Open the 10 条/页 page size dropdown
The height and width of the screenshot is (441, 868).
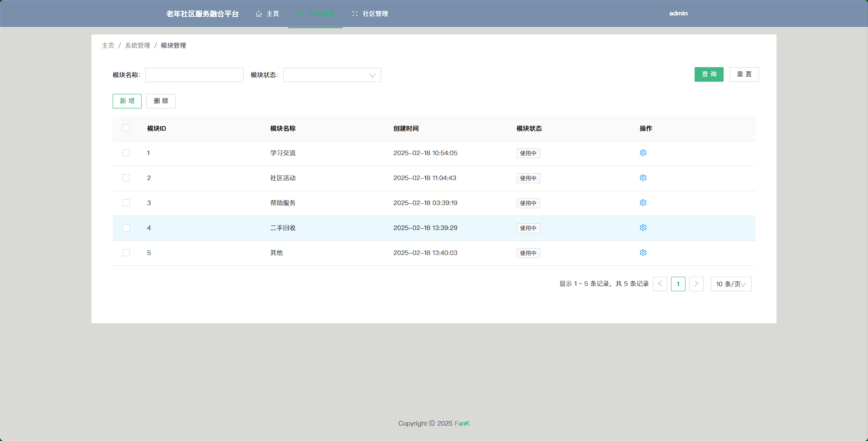(731, 284)
